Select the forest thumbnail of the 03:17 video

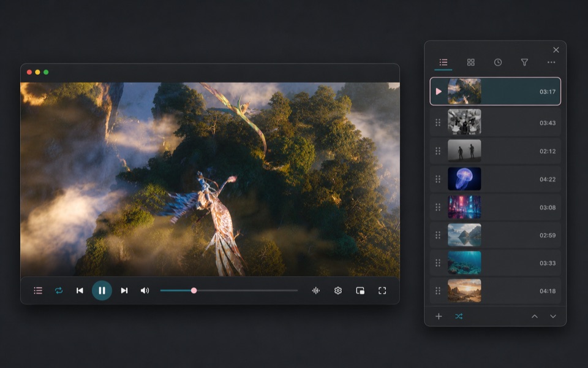click(x=464, y=91)
